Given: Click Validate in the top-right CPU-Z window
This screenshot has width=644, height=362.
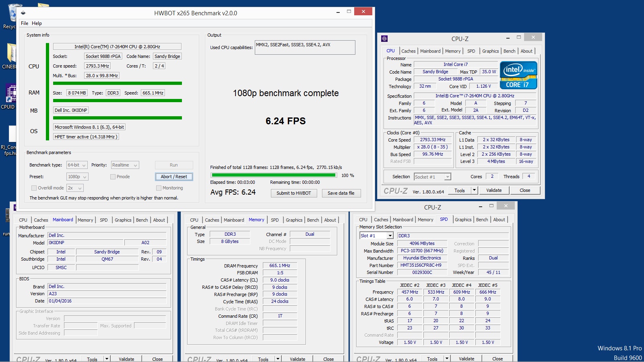Looking at the screenshot, I should click(x=494, y=190).
